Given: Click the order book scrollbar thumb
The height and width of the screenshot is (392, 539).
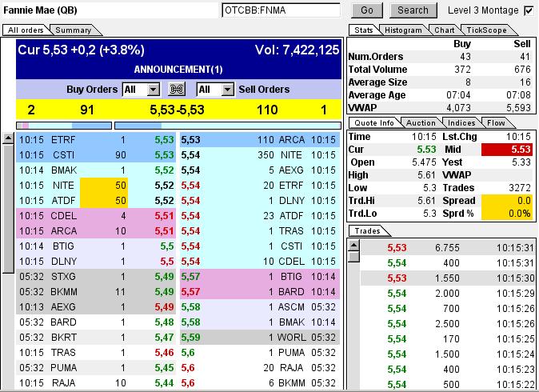Looking at the screenshot, I should (8, 208).
